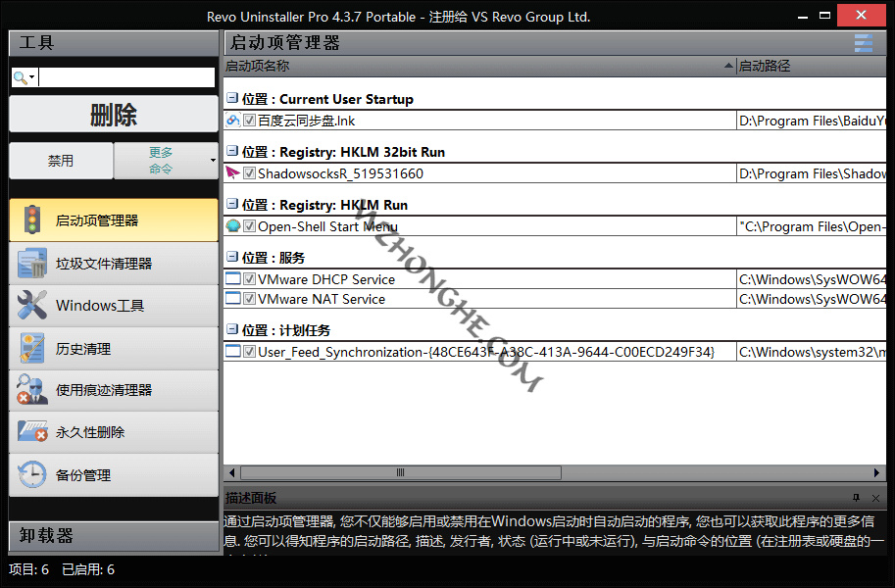Viewport: 895px width, 588px height.
Task: Click the view options icon on the panel header
Action: pos(863,43)
